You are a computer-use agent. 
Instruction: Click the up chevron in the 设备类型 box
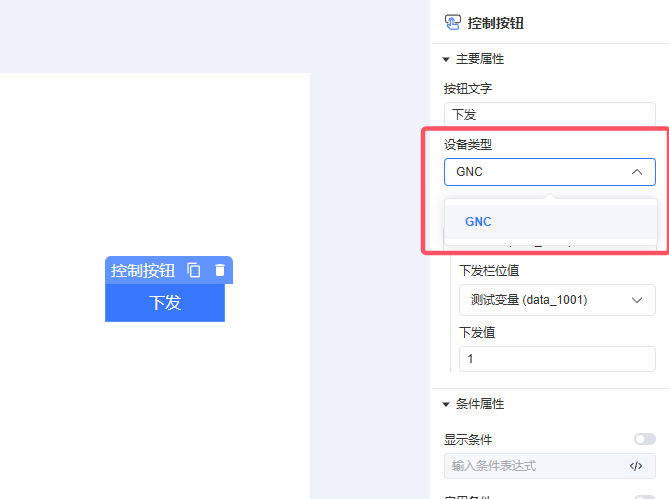tap(637, 172)
